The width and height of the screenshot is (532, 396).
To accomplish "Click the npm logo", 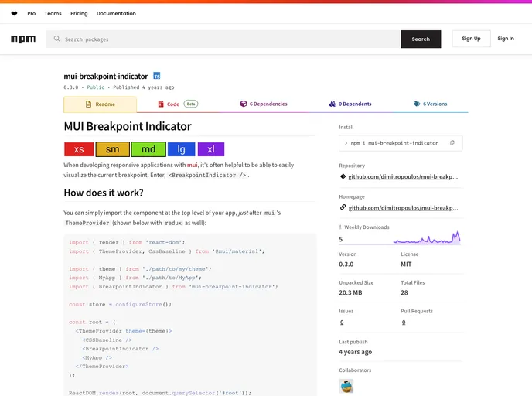I will click(x=23, y=39).
